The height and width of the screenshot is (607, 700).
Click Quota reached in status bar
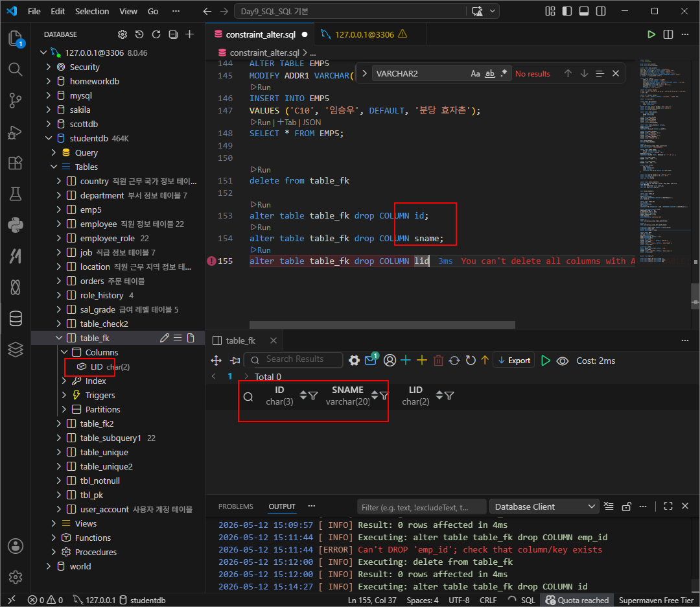point(577,601)
